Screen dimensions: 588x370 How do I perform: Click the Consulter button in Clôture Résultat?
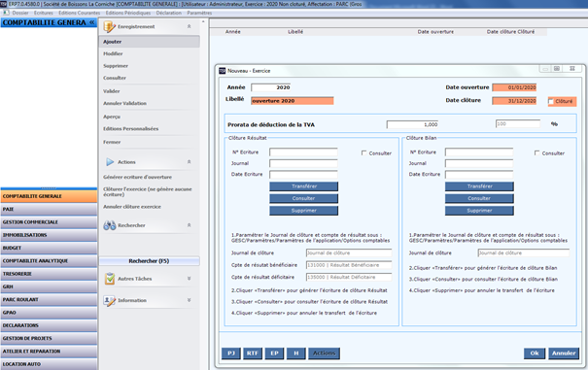304,198
